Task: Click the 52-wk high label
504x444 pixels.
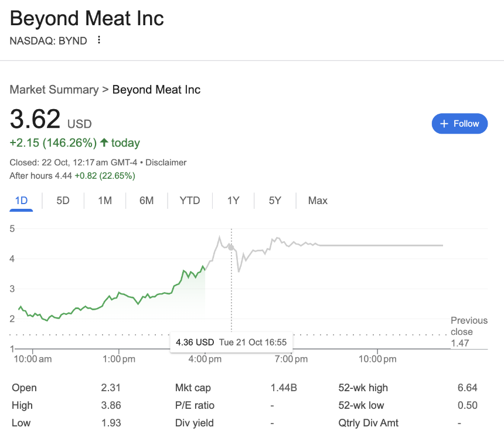Action: [x=363, y=388]
